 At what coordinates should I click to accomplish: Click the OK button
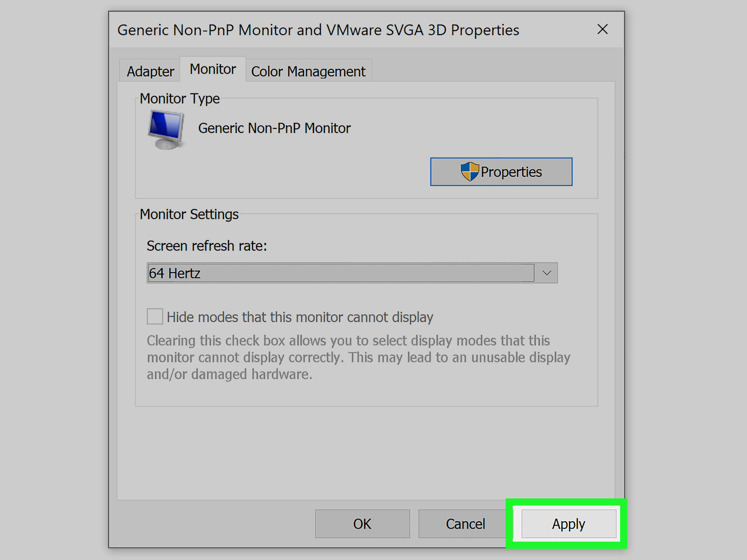pos(362,524)
